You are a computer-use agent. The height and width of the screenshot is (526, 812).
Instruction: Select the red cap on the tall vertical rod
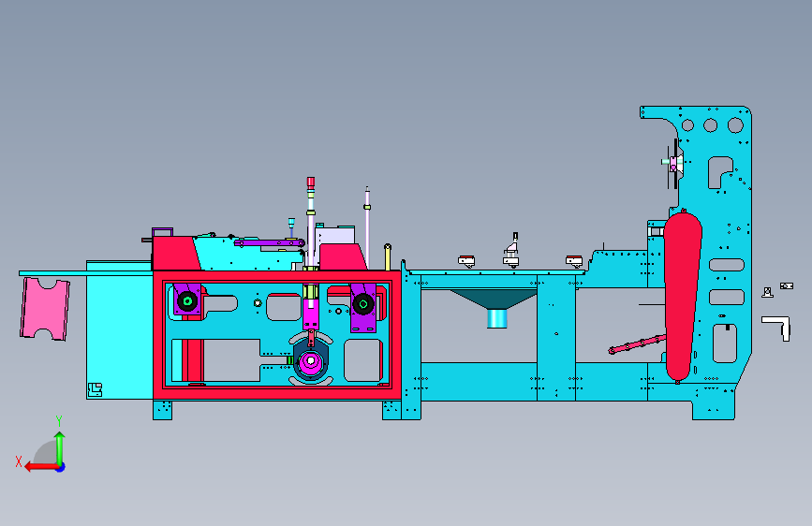pos(311,182)
